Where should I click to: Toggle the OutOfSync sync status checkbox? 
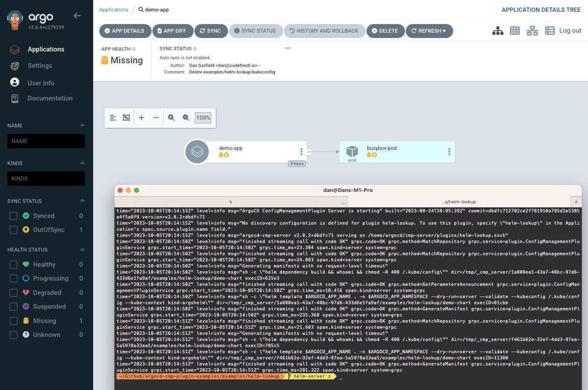(x=14, y=230)
